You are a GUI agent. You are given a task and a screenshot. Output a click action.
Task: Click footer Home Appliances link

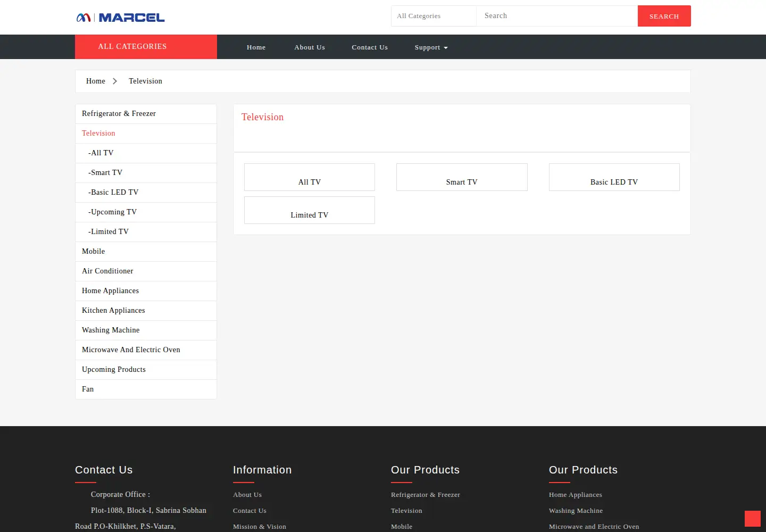576,495
